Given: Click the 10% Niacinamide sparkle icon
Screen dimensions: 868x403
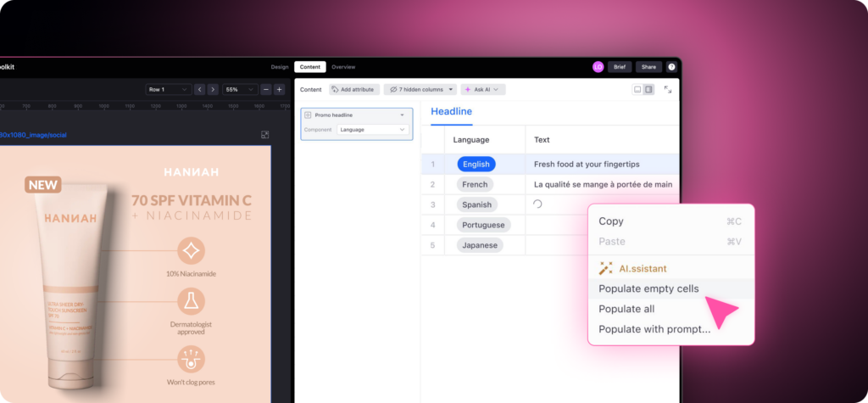Looking at the screenshot, I should pyautogui.click(x=191, y=251).
